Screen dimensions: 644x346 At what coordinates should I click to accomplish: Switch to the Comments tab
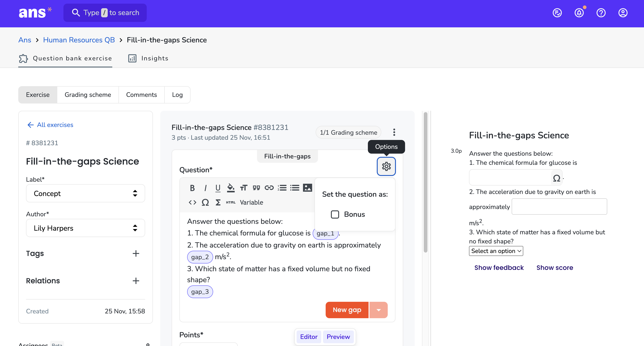click(141, 95)
